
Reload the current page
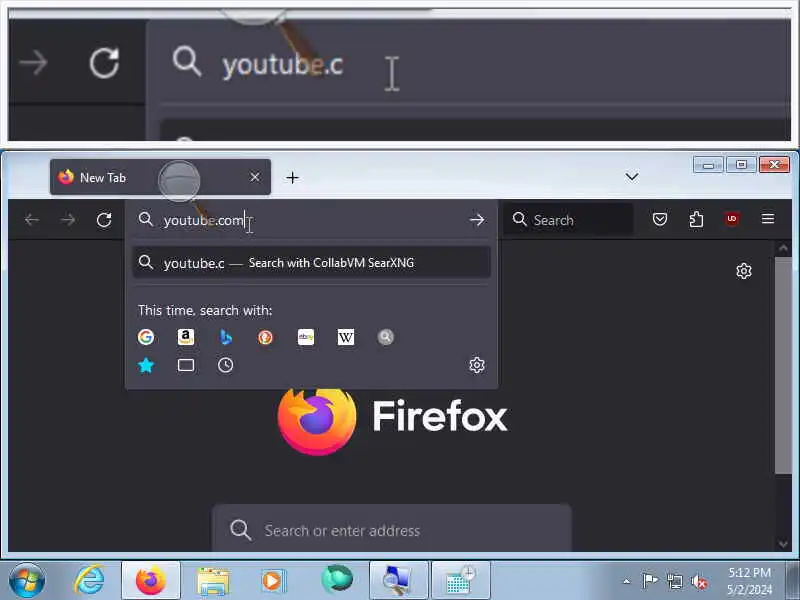(x=104, y=220)
